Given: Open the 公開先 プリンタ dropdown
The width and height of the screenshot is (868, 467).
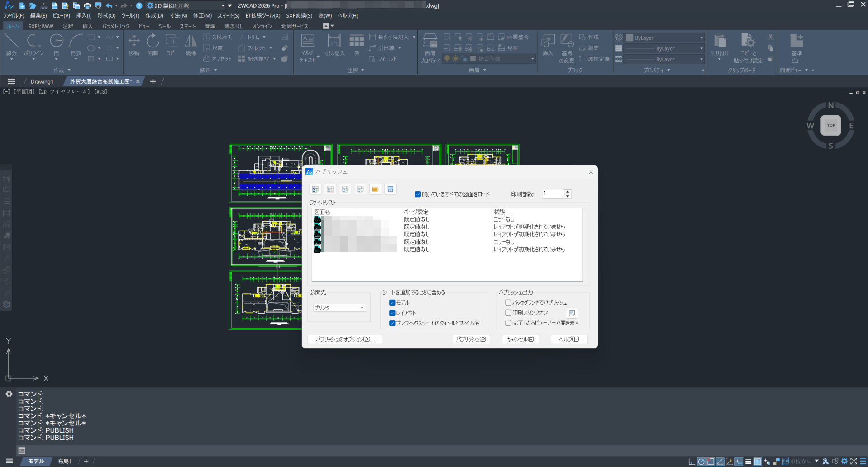Looking at the screenshot, I should (339, 308).
